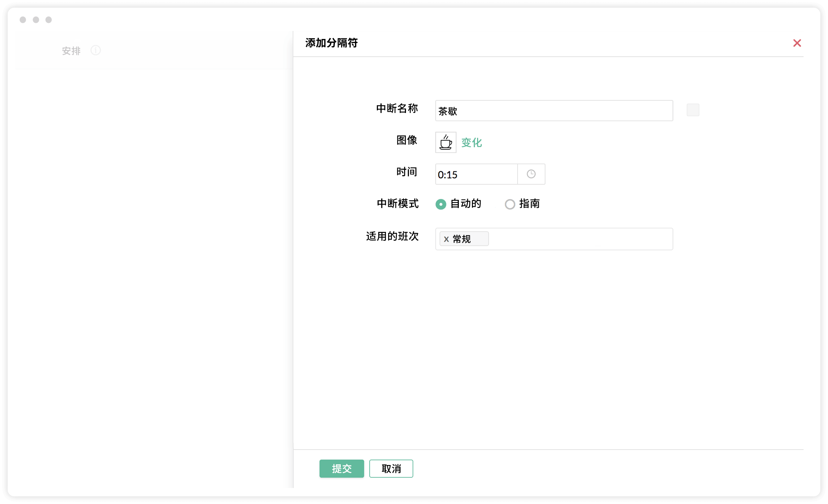This screenshot has height=504, width=828.
Task: Remove the 常规 shift tag with x
Action: (x=446, y=239)
